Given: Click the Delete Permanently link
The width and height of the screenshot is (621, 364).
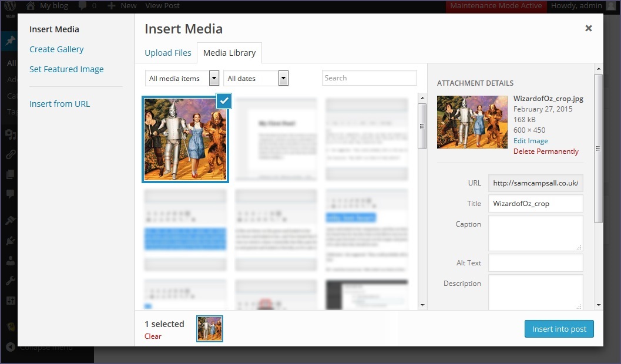Looking at the screenshot, I should point(546,151).
